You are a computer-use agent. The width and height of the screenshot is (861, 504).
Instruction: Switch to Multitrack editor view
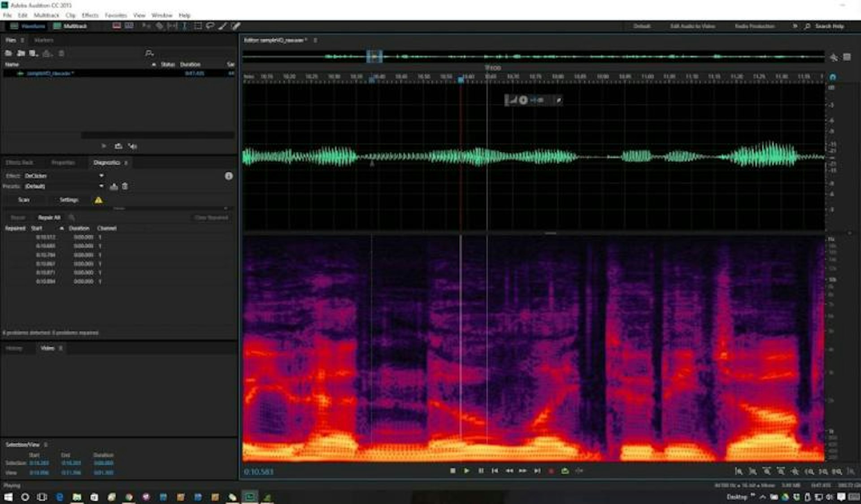click(70, 26)
